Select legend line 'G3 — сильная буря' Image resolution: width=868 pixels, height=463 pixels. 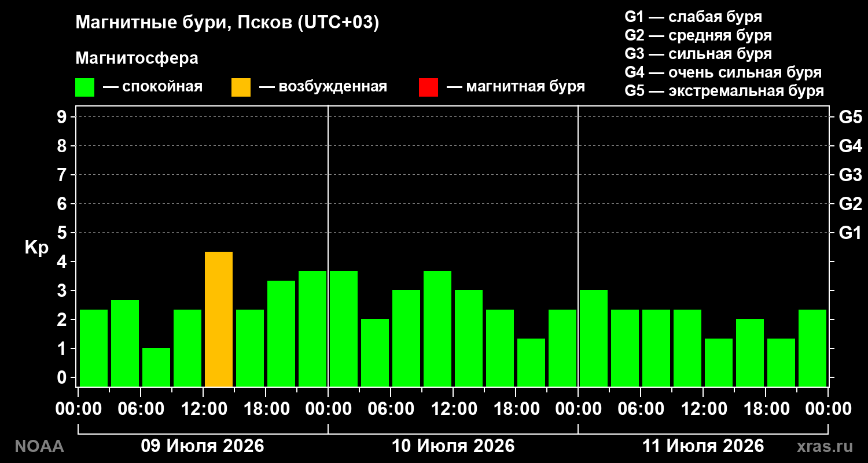[x=698, y=54]
